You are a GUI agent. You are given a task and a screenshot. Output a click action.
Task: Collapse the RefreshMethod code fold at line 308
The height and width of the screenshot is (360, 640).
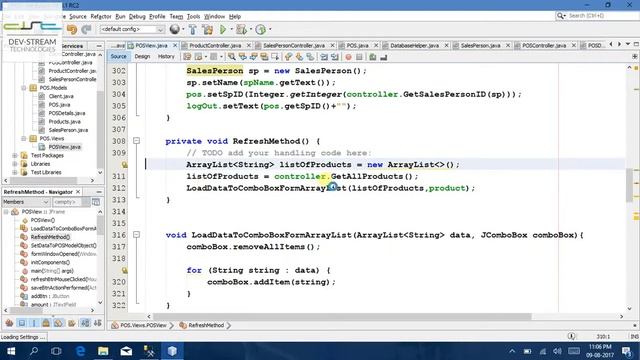pos(136,141)
